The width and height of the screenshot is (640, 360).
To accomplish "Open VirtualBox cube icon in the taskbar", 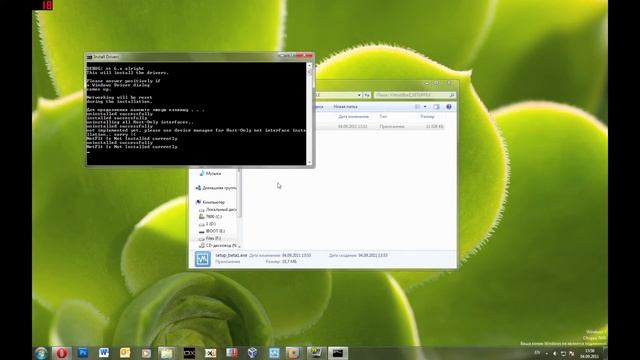I will pos(253,353).
